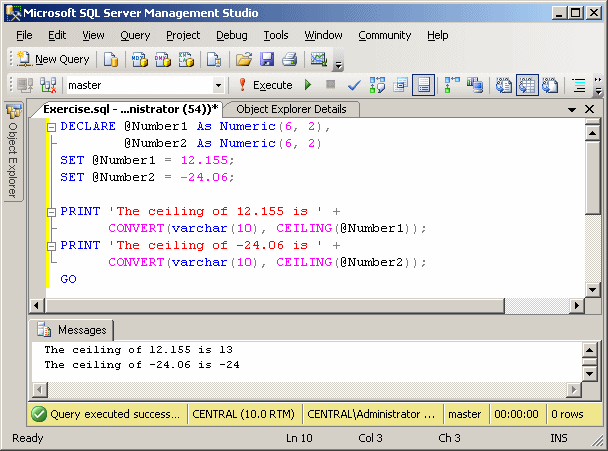Click Messages pane scroll up arrow

[x=590, y=350]
